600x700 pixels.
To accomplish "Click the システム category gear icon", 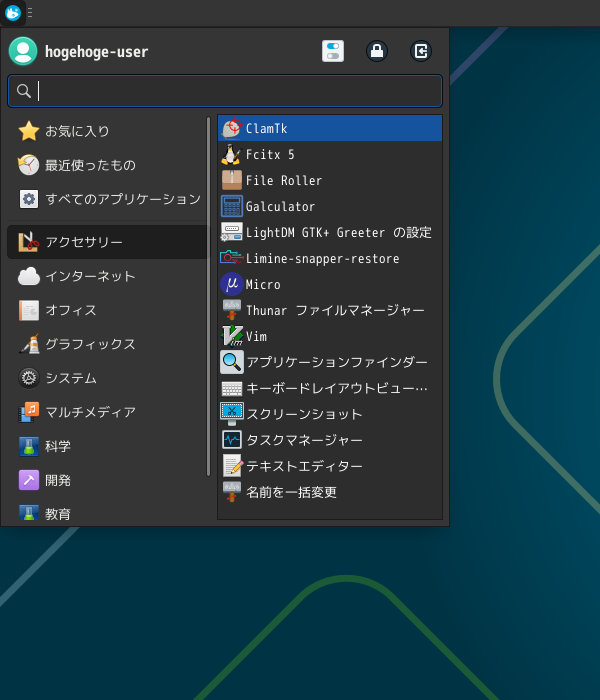I will 29,378.
